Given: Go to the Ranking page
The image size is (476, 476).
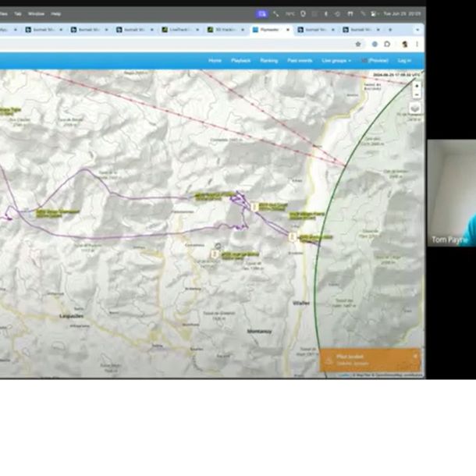Looking at the screenshot, I should tap(268, 60).
